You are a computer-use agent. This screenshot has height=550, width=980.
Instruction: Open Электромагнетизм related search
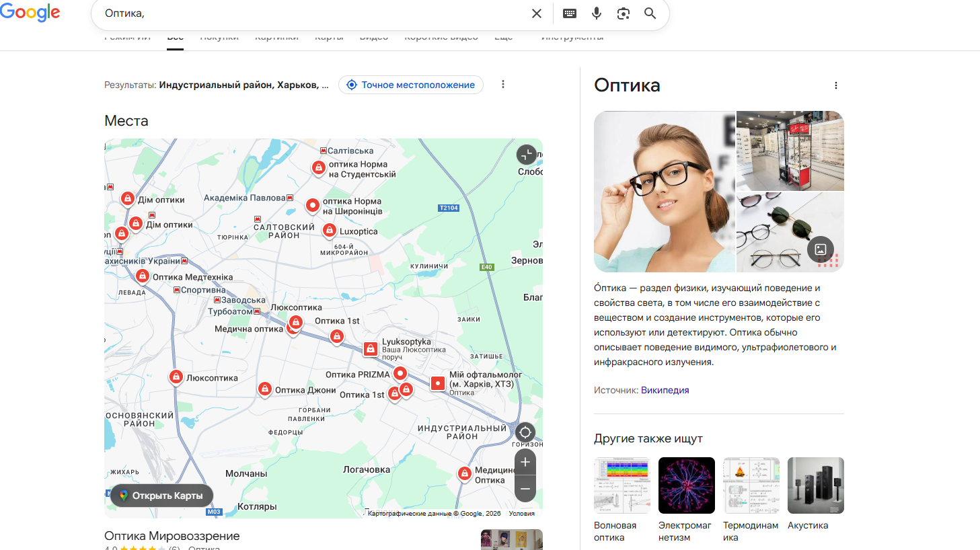pos(687,500)
